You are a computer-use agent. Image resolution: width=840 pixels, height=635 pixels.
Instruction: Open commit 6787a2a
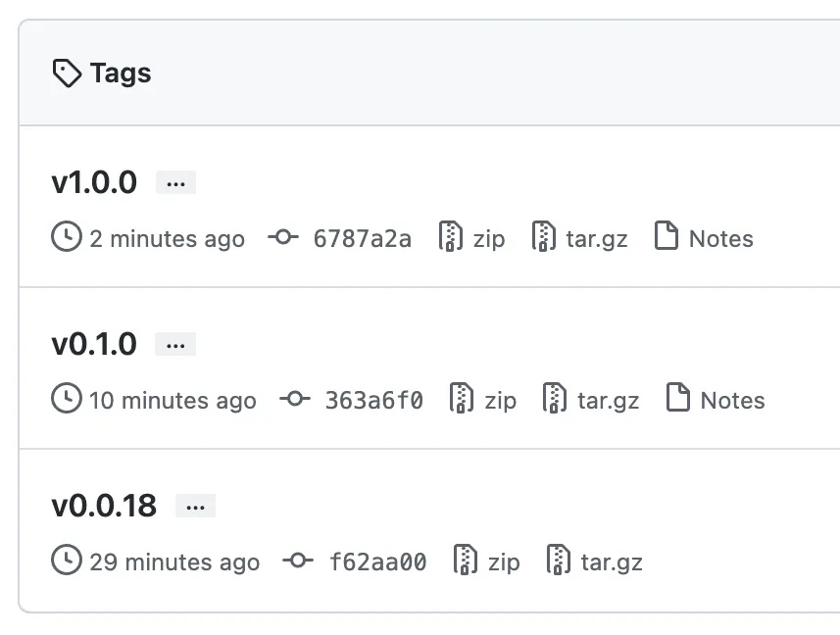click(x=362, y=238)
